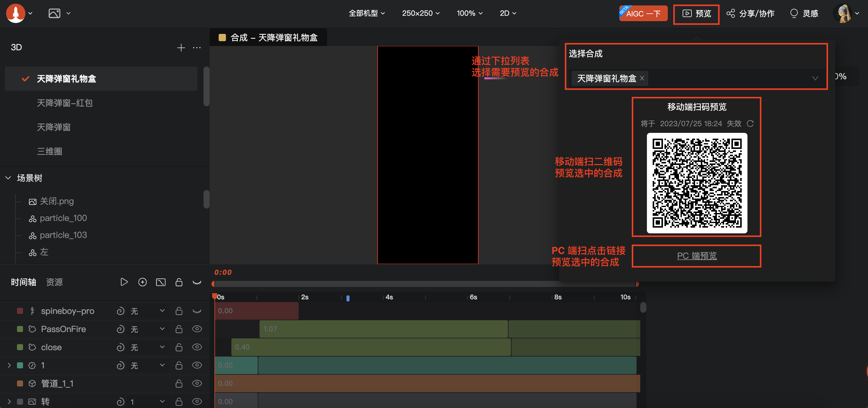Open the 2D view mode dropdown
The image size is (868, 408).
coord(508,13)
